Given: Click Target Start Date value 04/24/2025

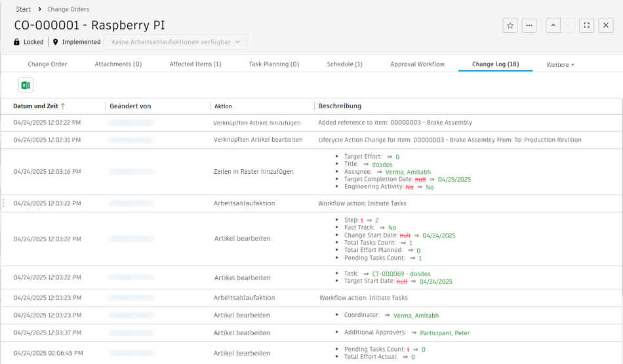Looking at the screenshot, I should pos(436,282).
